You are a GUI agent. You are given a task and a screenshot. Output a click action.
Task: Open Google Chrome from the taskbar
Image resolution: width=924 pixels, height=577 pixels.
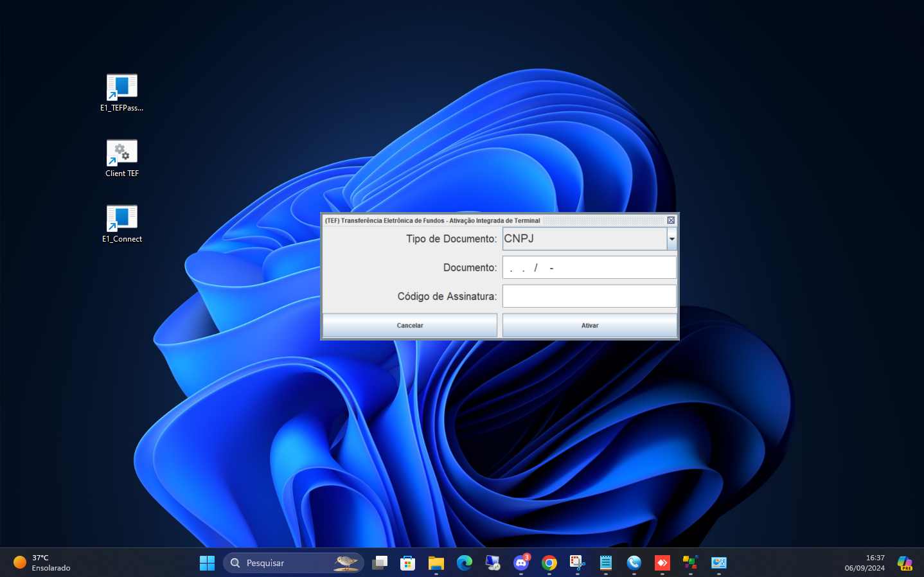[x=549, y=563]
